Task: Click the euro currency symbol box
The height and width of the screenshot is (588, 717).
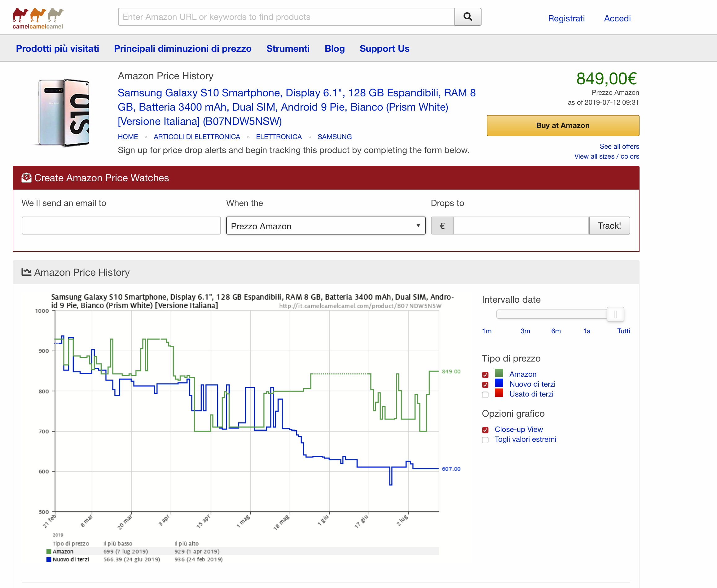Action: pyautogui.click(x=442, y=226)
